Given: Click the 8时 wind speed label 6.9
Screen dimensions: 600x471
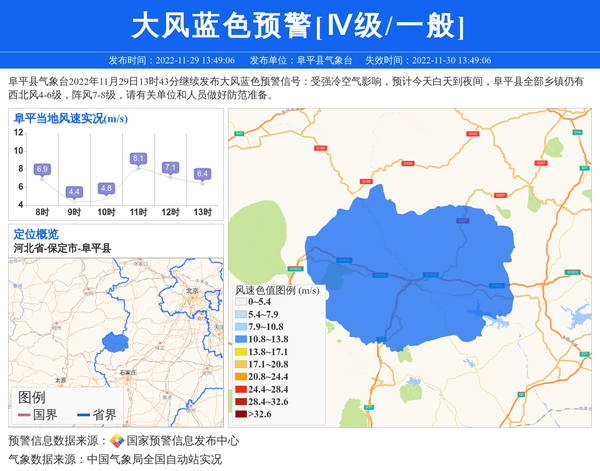Looking at the screenshot, I should [42, 170].
